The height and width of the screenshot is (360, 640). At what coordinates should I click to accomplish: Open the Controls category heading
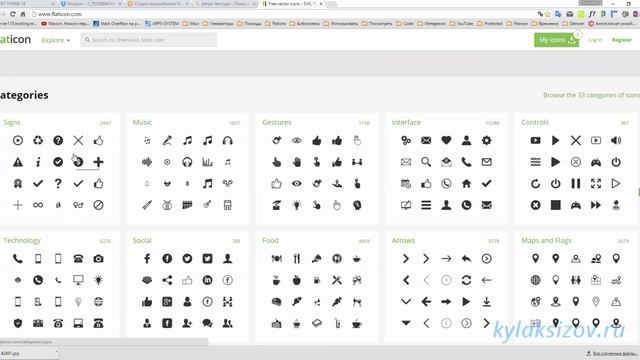pos(535,122)
